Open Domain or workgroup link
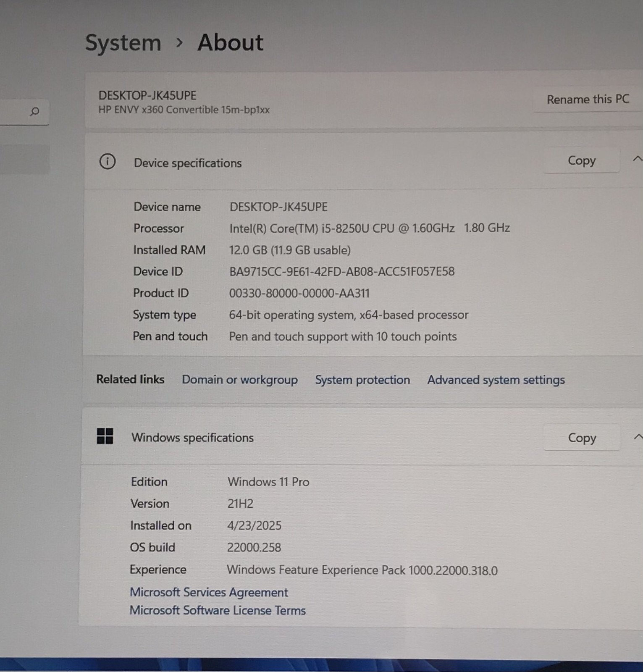This screenshot has width=643, height=672. click(x=239, y=380)
